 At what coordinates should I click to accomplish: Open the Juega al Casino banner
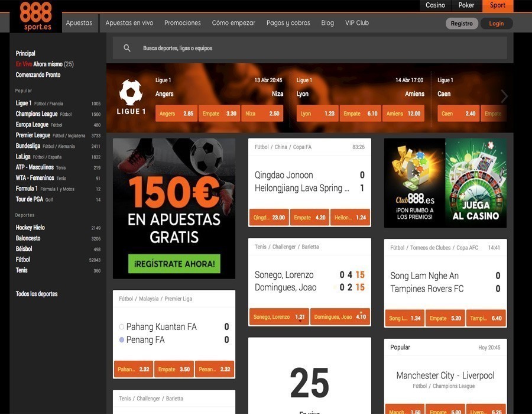476,183
